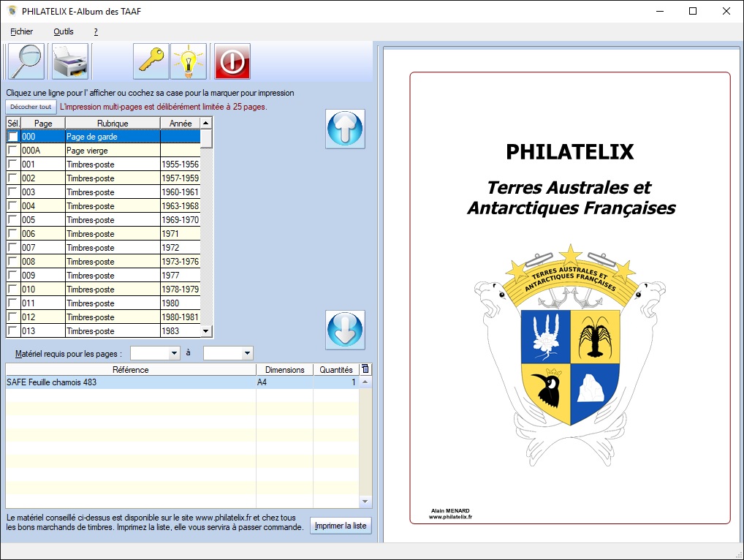Select the year '1980' cell in row 011

[x=181, y=303]
